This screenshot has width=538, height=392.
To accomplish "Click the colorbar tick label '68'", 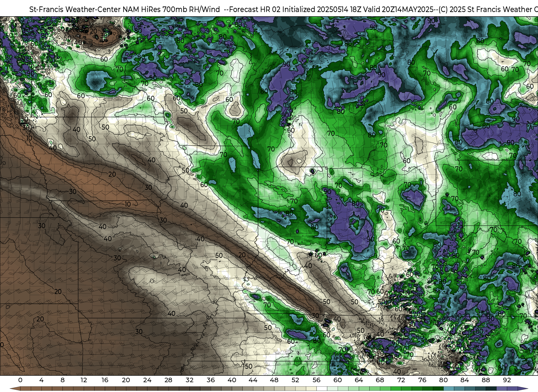I will [x=380, y=380].
